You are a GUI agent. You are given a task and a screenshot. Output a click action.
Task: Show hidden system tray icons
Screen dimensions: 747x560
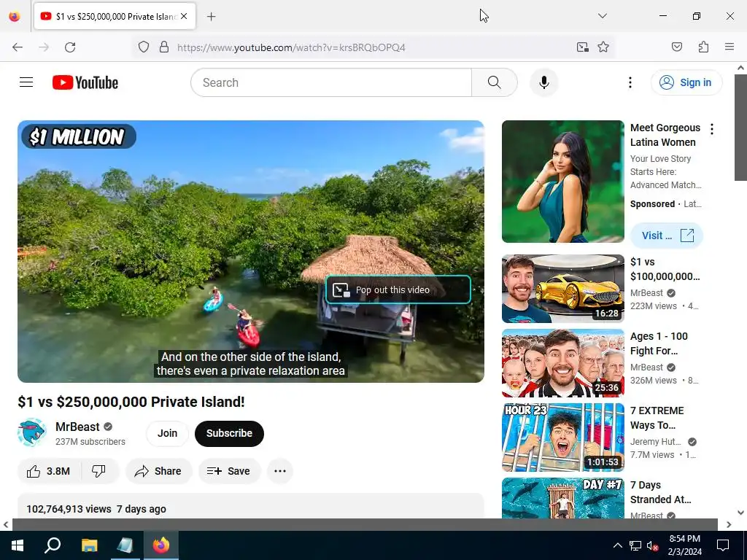point(617,545)
